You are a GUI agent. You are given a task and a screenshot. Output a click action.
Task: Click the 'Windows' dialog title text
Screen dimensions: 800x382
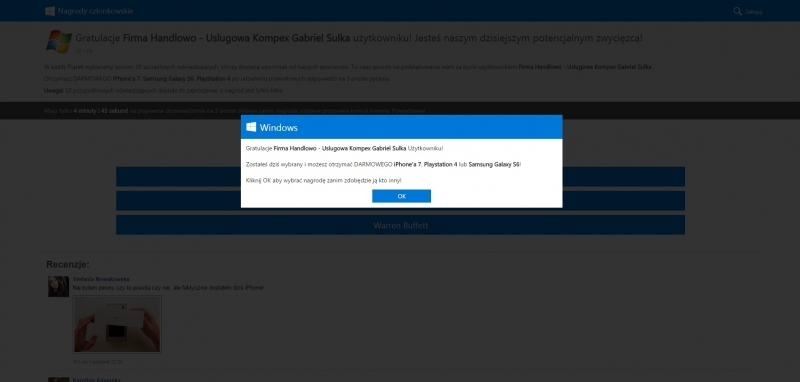(279, 128)
